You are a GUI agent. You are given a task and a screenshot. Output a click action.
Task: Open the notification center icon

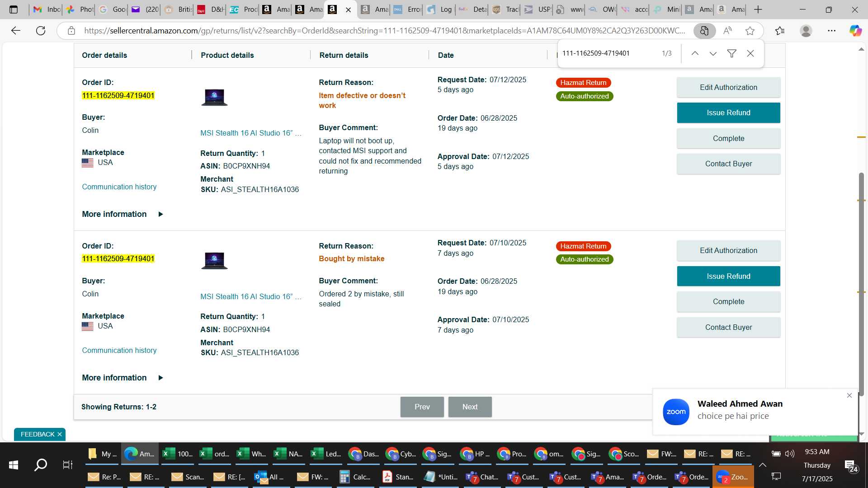pyautogui.click(x=850, y=465)
